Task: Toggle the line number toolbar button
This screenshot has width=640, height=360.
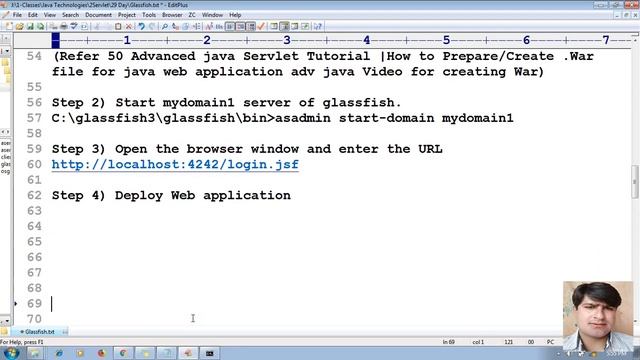Action: [x=251, y=27]
